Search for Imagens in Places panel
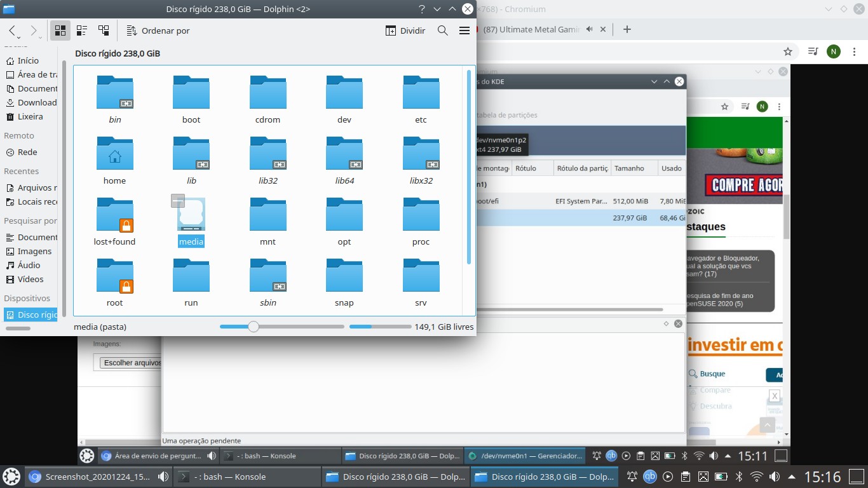 click(30, 251)
